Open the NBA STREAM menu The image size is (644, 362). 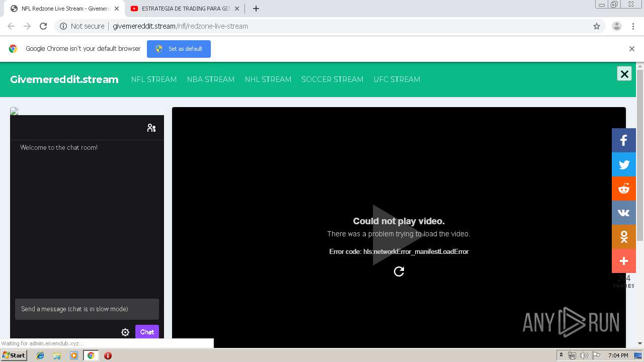(x=211, y=79)
